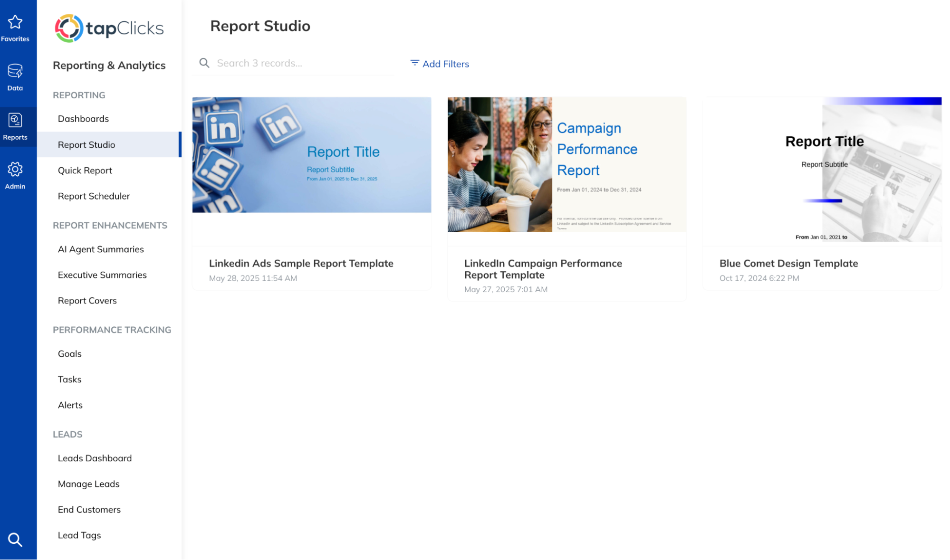Open Manage Leads

[x=88, y=484]
